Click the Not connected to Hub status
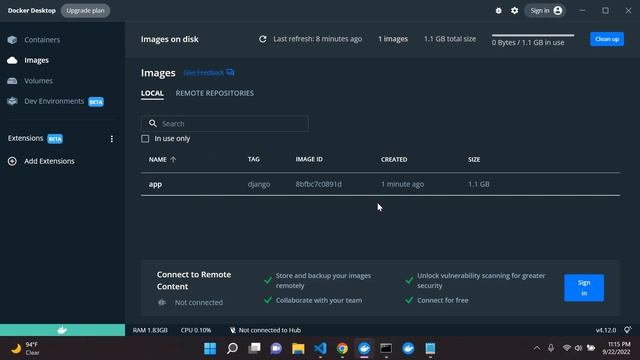Screen dimensions: 640x360 click(265, 330)
